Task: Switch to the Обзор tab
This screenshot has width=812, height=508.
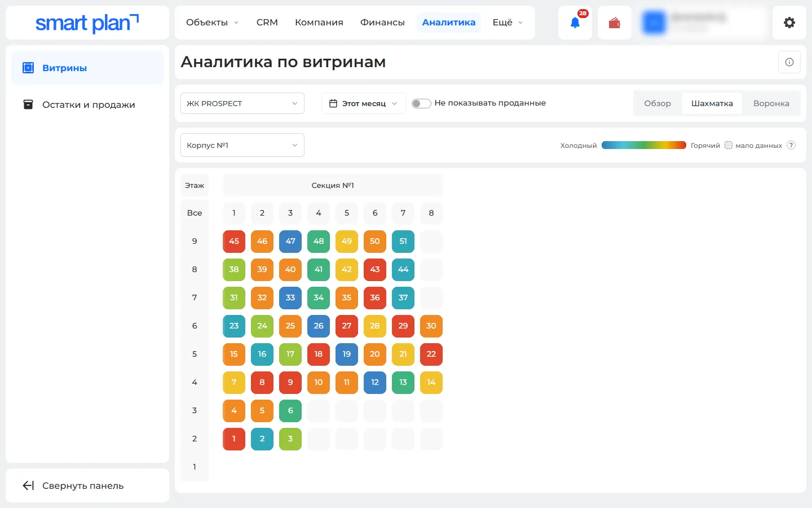Action: 657,103
